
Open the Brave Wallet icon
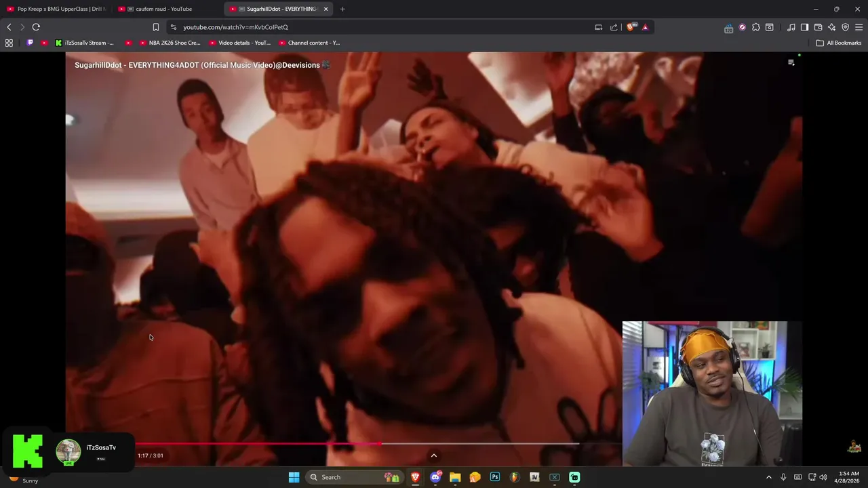tap(818, 27)
